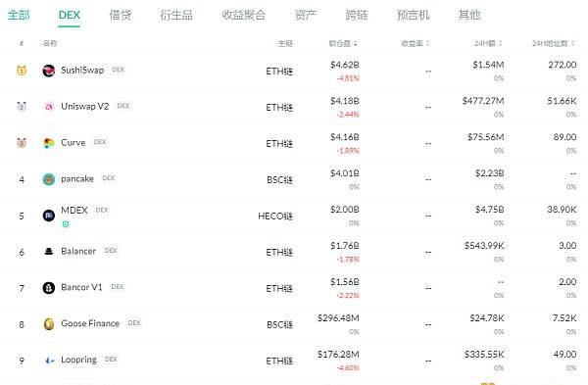Click the small badge under MDEX
The height and width of the screenshot is (385, 588).
click(66, 224)
